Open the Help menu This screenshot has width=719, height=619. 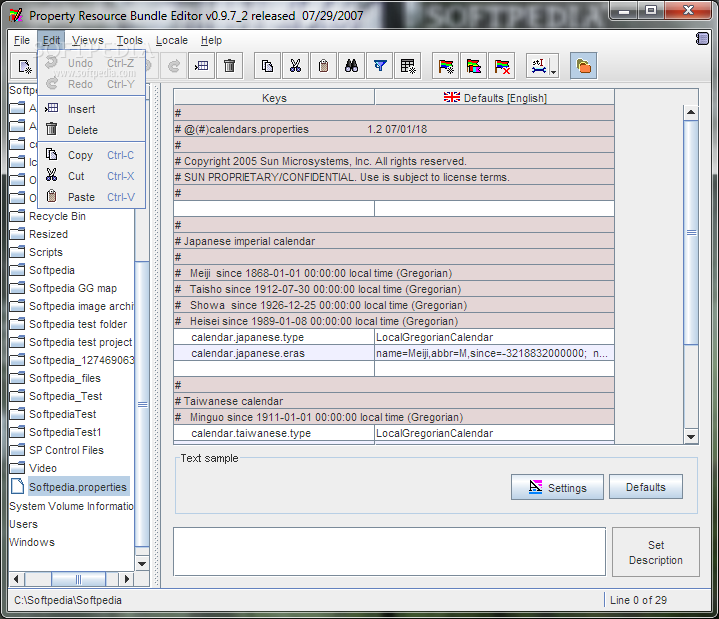point(211,40)
